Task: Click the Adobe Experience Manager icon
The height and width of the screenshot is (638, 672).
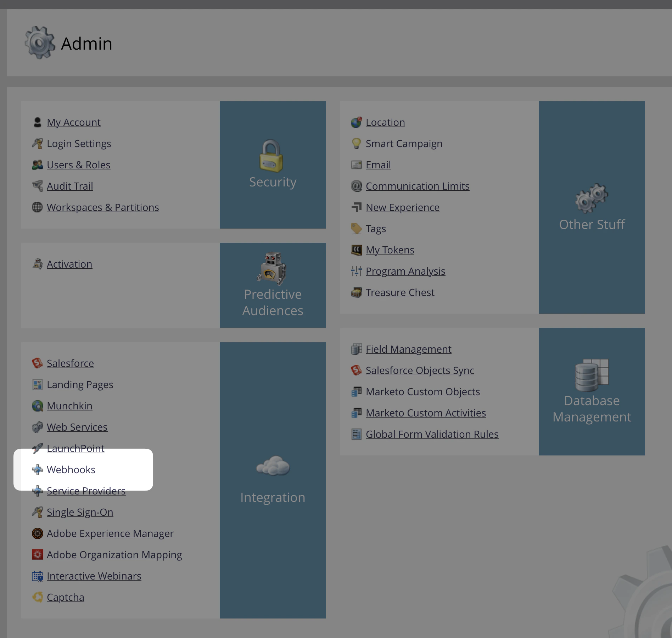Action: pyautogui.click(x=37, y=533)
